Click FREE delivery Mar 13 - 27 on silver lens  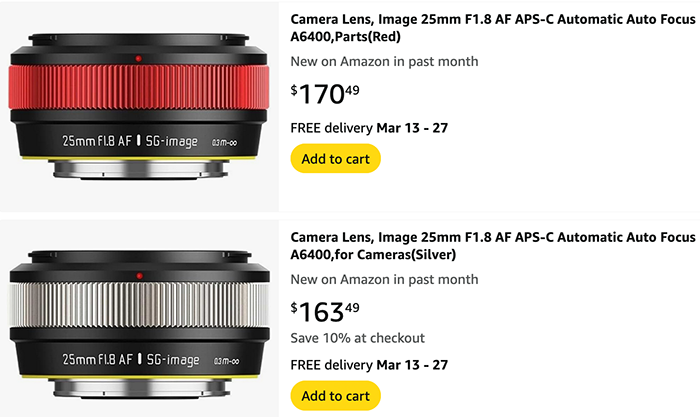[369, 365]
